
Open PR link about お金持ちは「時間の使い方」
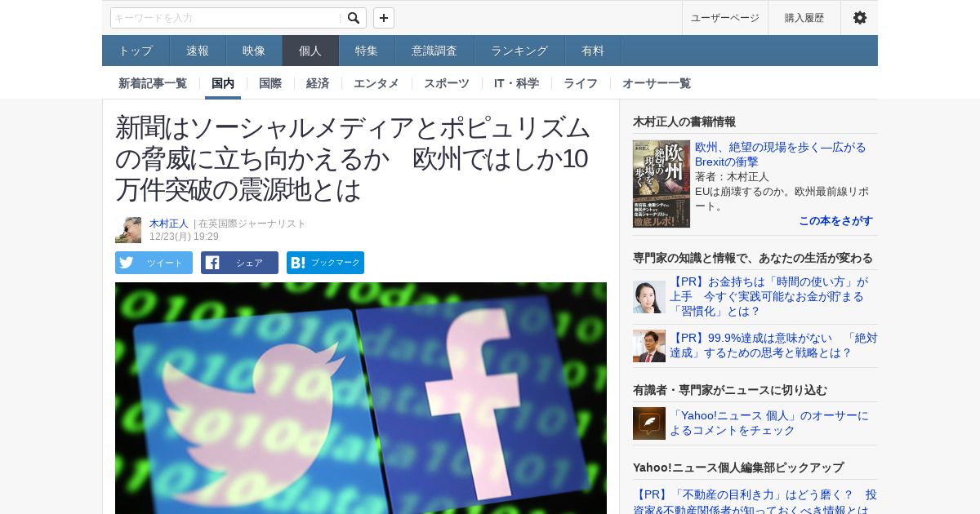(768, 297)
